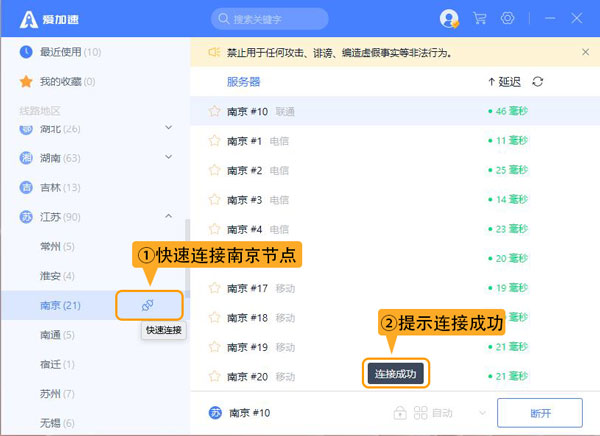Image resolution: width=600 pixels, height=436 pixels.
Task: Select the 南京 #17 移动 server row
Action: tap(395, 288)
